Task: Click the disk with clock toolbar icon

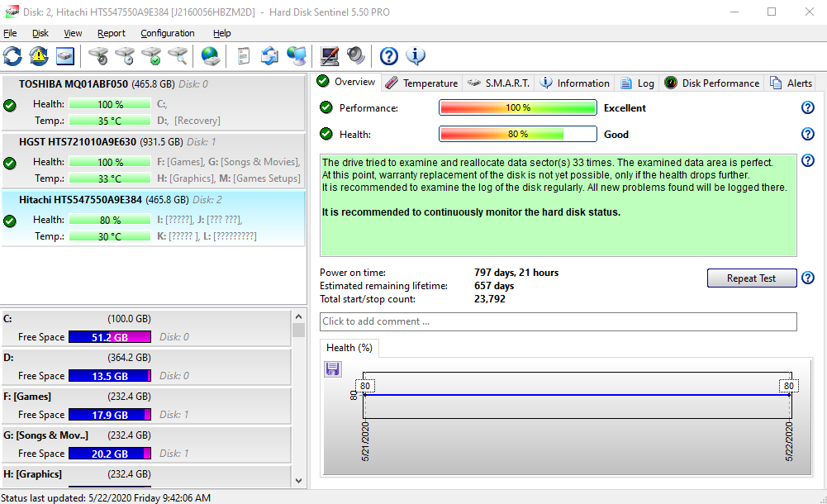Action: point(125,56)
